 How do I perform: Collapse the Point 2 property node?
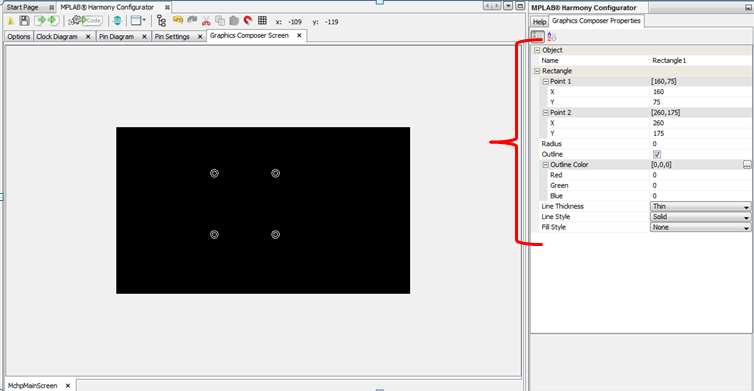[x=546, y=113]
